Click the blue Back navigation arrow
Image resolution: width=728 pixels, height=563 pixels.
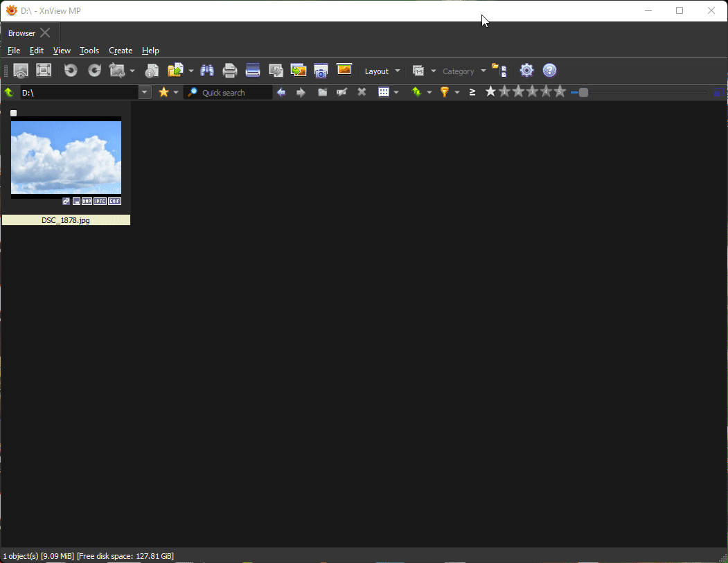click(281, 92)
